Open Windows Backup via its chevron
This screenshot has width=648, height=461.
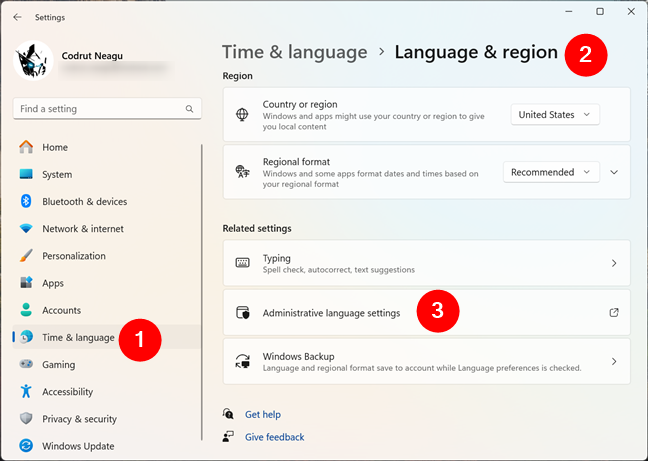coord(614,361)
